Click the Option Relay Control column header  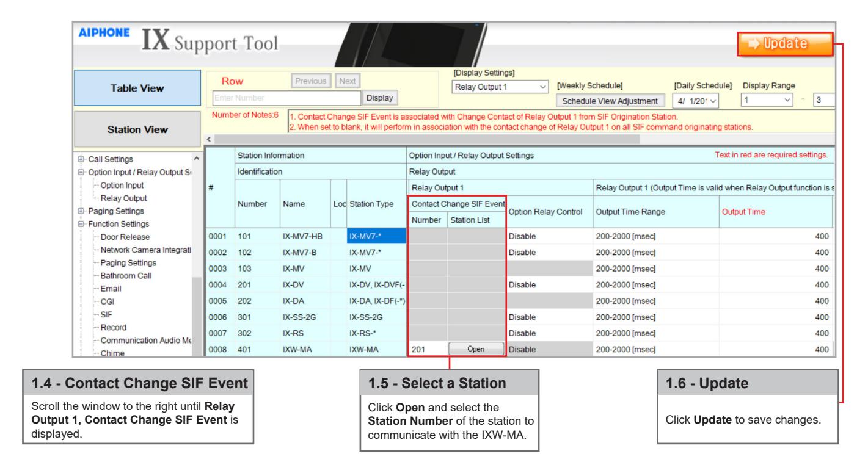click(x=549, y=211)
